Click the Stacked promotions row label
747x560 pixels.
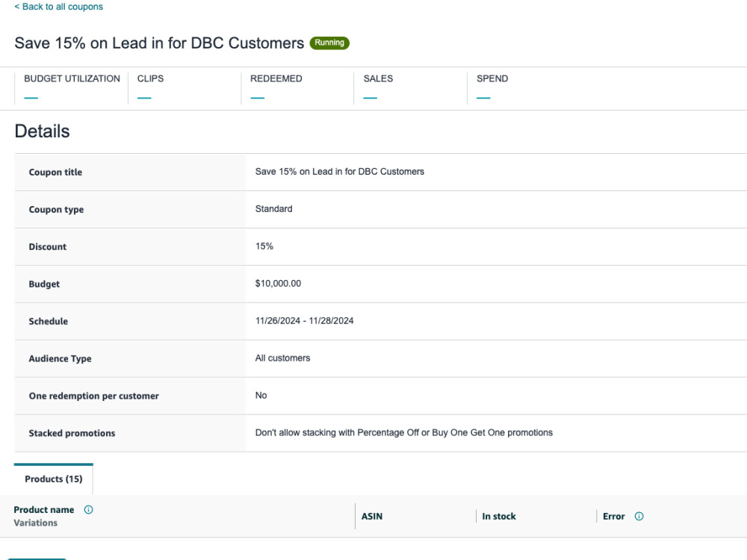(x=72, y=433)
